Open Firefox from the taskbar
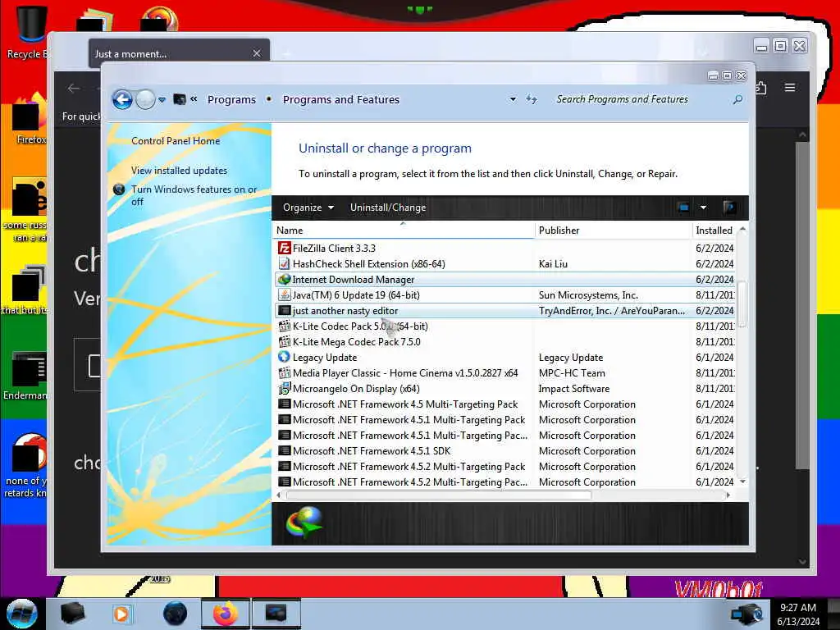This screenshot has height=630, width=840. tap(225, 614)
